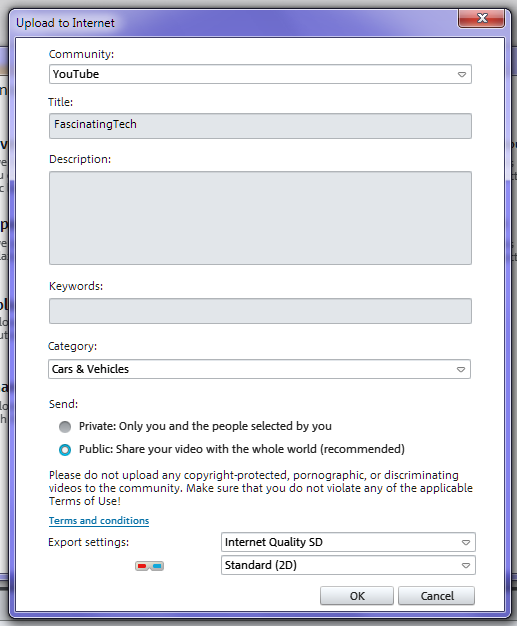The image size is (517, 626).
Task: Click the arrow on the Community combo box
Action: point(462,75)
